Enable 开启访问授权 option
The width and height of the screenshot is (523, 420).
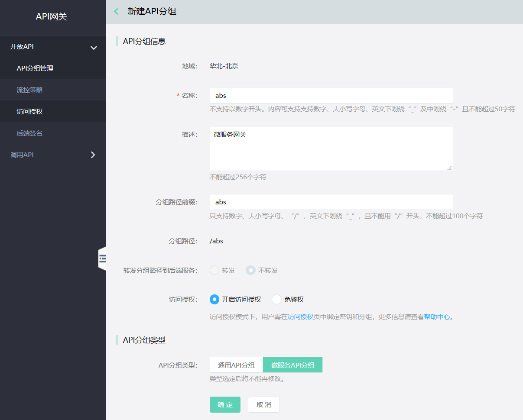pos(214,299)
